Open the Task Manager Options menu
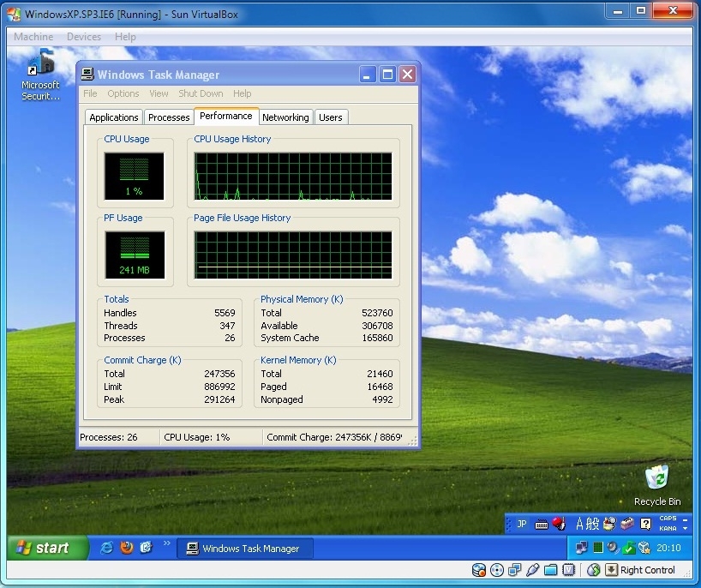701x588 pixels. (123, 93)
